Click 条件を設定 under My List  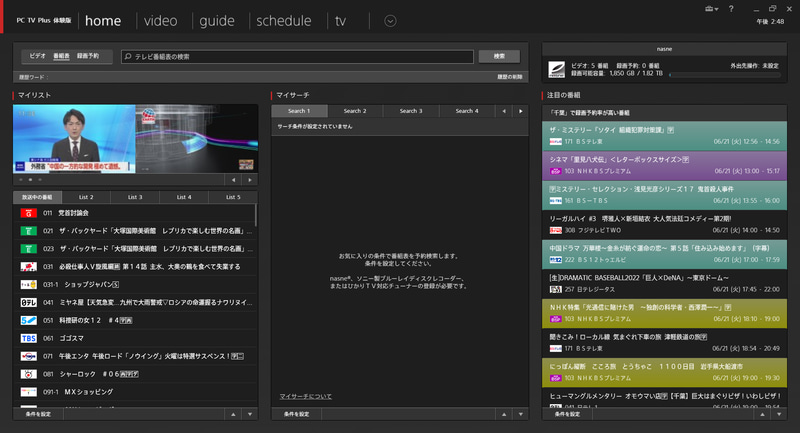coord(39,414)
